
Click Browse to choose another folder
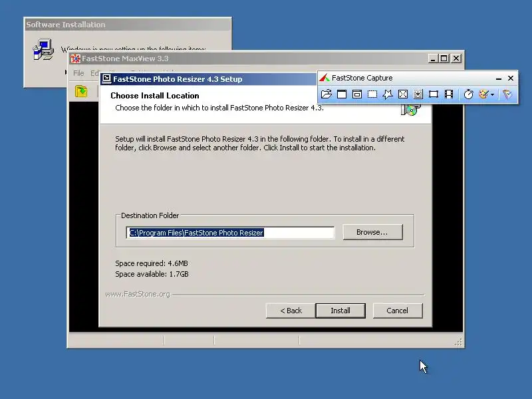click(x=372, y=232)
